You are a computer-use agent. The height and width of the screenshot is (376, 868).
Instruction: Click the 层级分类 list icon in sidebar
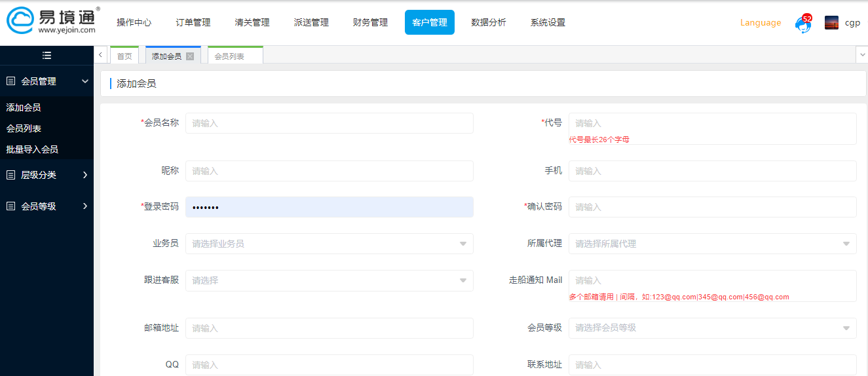pos(10,175)
